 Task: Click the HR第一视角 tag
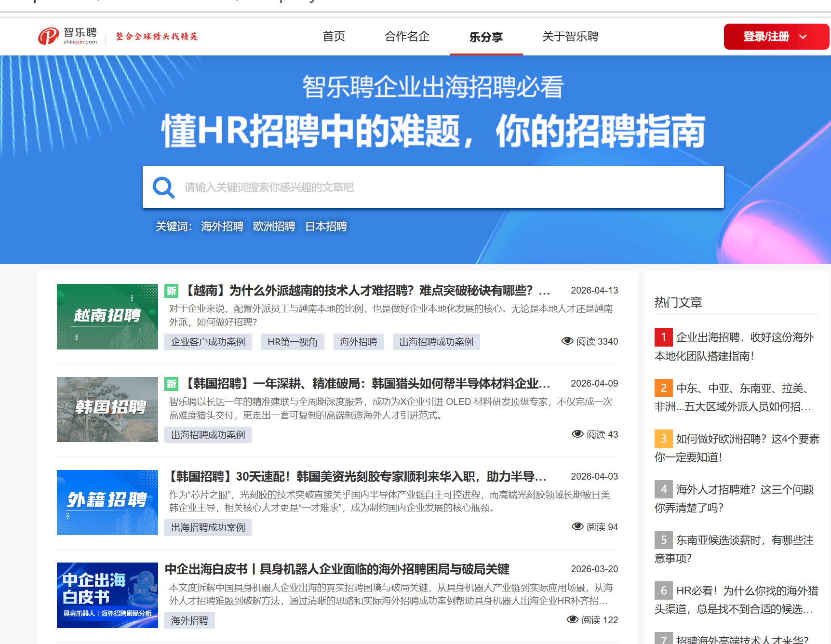tap(292, 342)
